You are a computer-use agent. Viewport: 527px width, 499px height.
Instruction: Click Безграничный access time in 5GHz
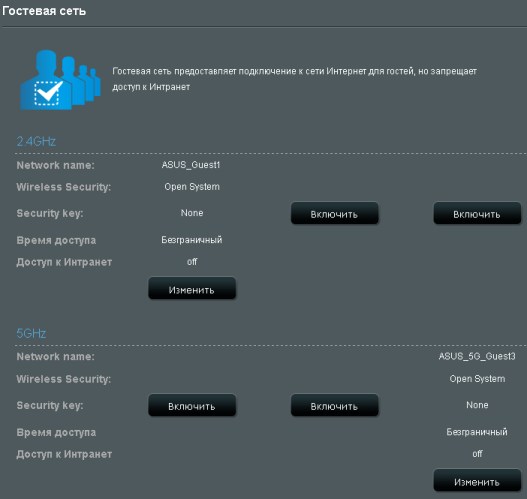point(477,432)
